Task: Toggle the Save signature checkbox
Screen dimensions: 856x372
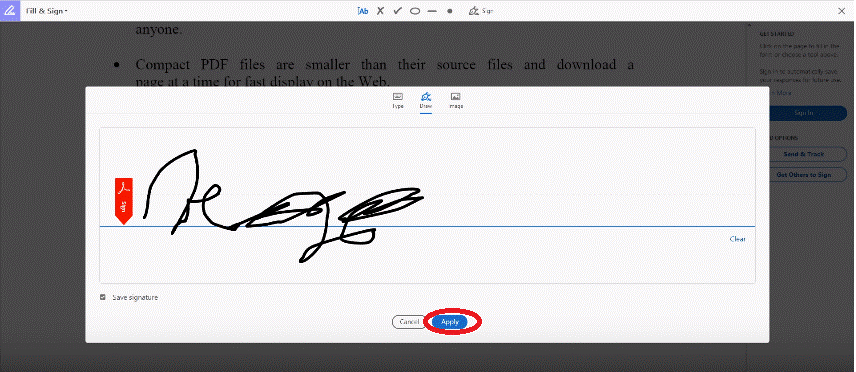Action: tap(103, 297)
